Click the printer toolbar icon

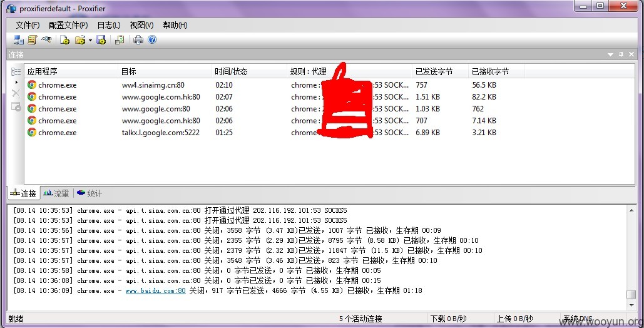point(138,40)
